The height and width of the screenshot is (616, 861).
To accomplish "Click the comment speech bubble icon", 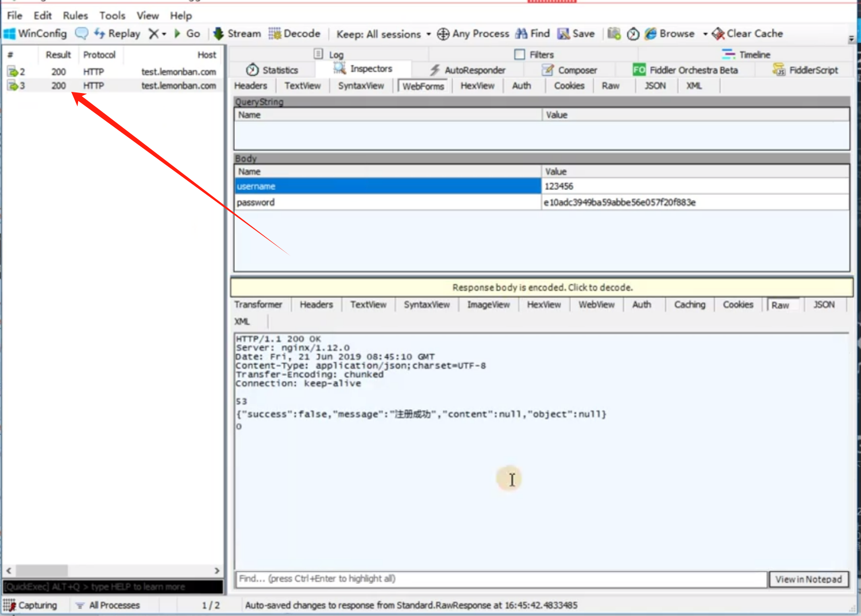I will [x=82, y=34].
